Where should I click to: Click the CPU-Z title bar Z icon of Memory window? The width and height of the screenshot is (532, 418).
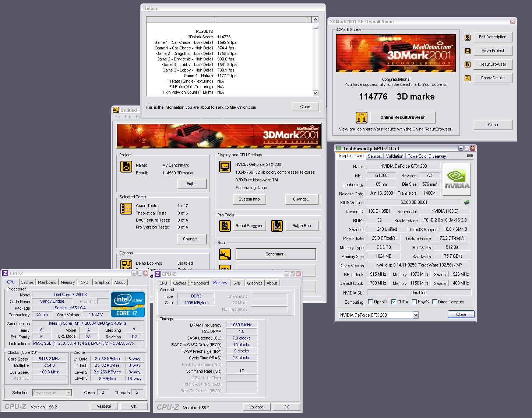pyautogui.click(x=158, y=274)
